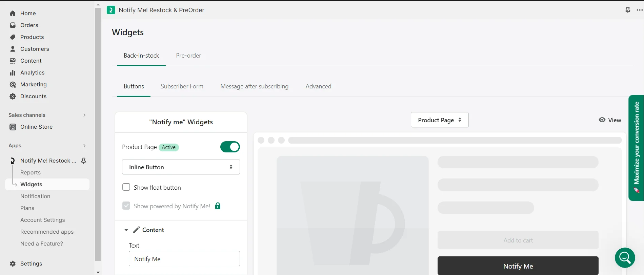Click the Notify Me! logo in app header
644x275 pixels.
click(111, 10)
